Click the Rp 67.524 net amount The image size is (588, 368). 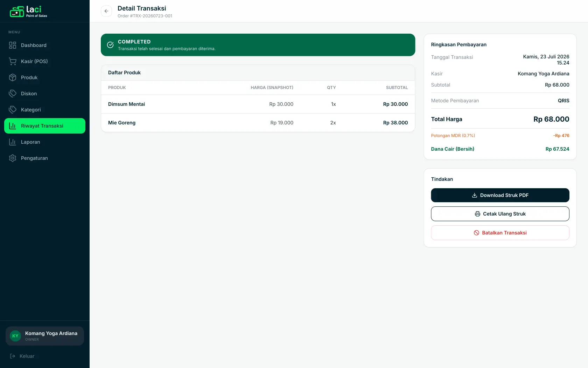558,149
